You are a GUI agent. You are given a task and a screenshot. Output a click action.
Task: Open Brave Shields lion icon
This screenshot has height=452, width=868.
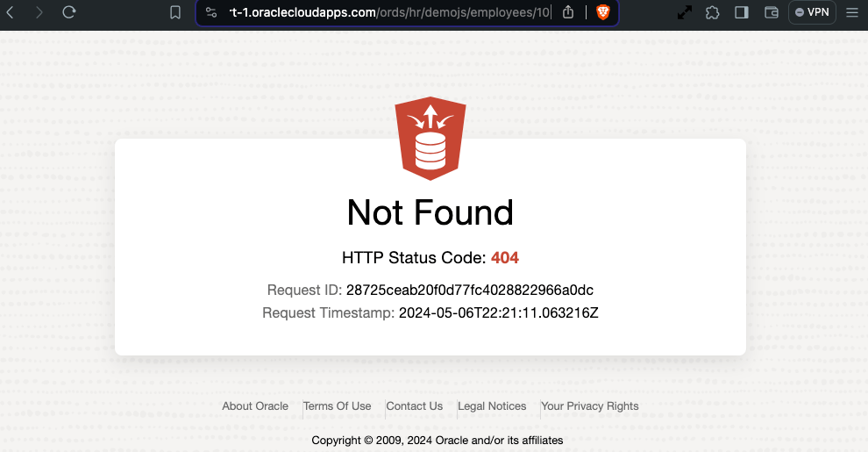pyautogui.click(x=603, y=12)
